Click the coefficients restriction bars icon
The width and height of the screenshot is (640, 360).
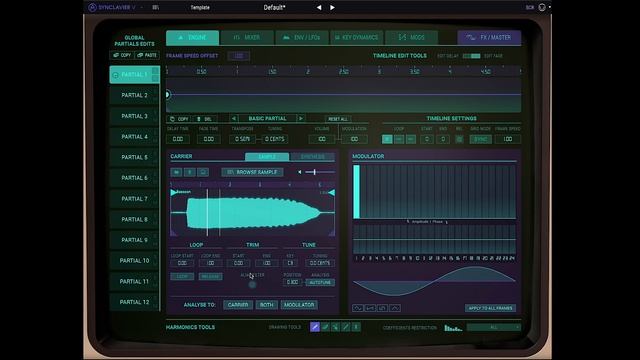tap(453, 327)
